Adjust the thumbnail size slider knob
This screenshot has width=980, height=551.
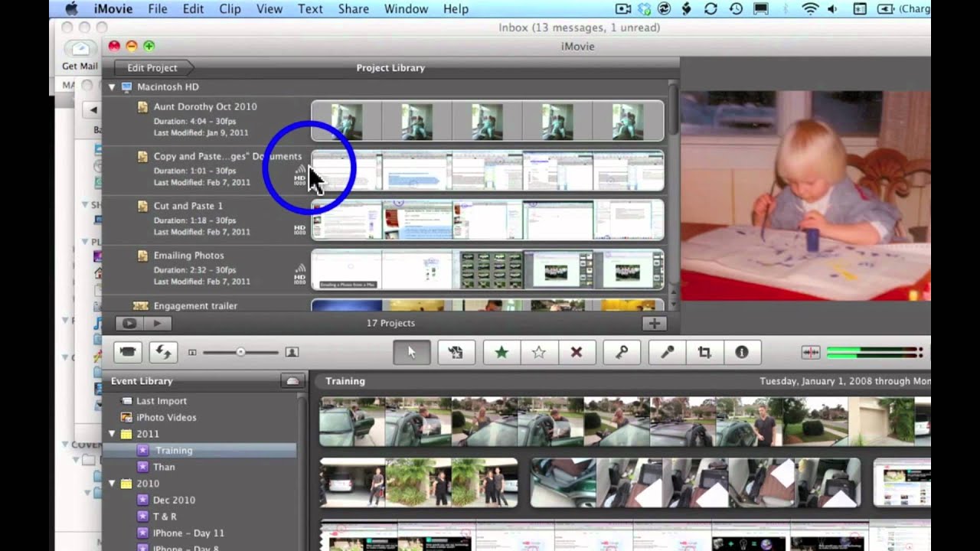(240, 352)
